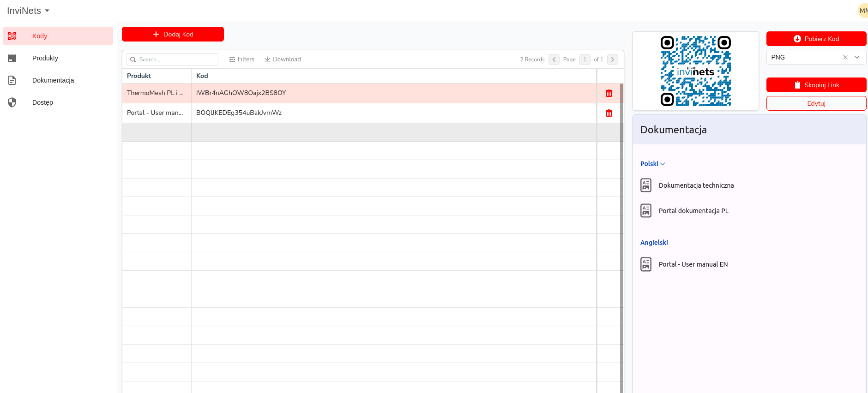Click the page number input field
The image size is (868, 393).
585,60
